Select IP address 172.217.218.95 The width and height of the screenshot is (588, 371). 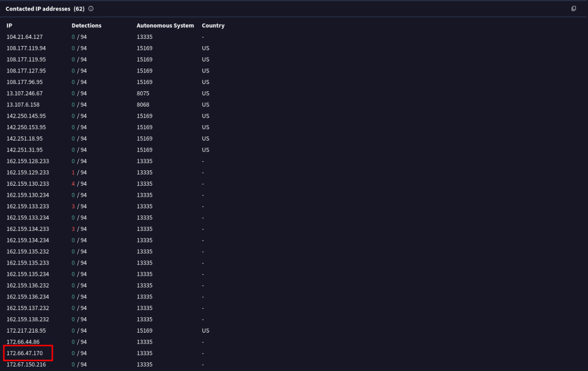[x=26, y=330]
